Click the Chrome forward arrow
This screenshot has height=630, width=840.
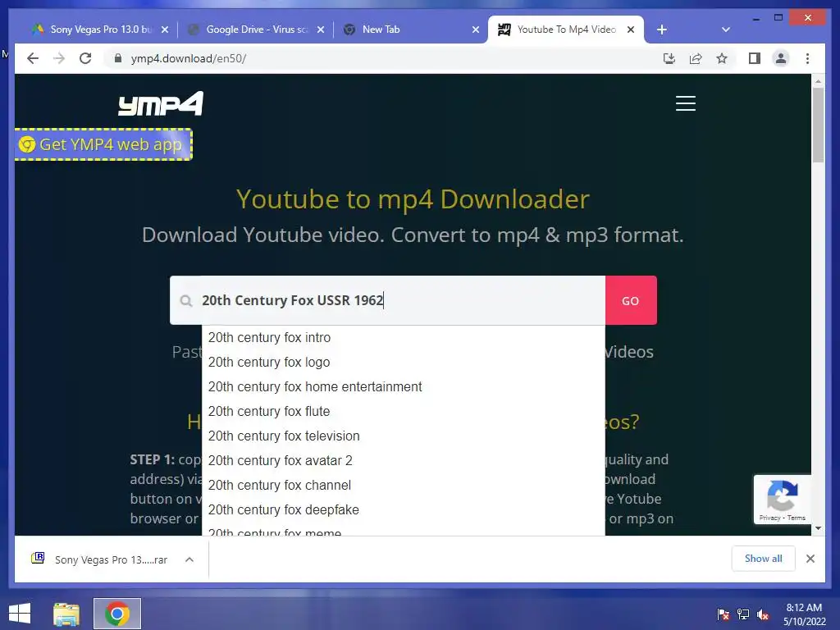click(x=59, y=58)
